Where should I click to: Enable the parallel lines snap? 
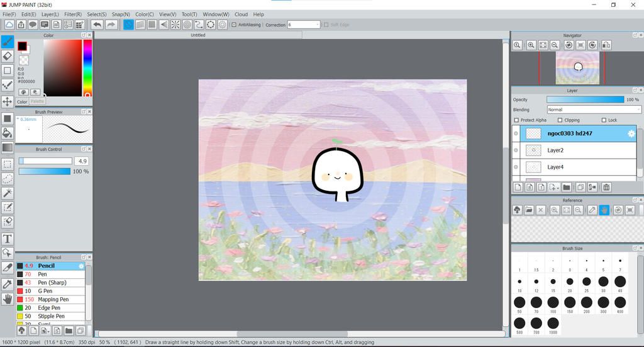(140, 25)
